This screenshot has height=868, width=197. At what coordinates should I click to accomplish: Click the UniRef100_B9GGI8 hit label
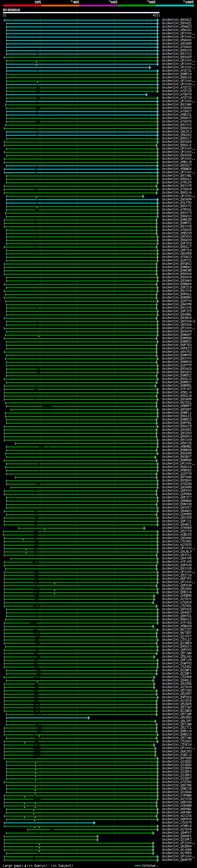(x=177, y=50)
